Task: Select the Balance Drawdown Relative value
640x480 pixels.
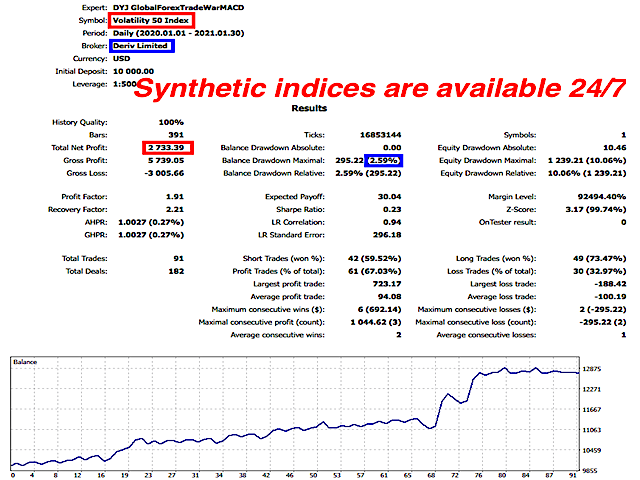Action: point(368,173)
